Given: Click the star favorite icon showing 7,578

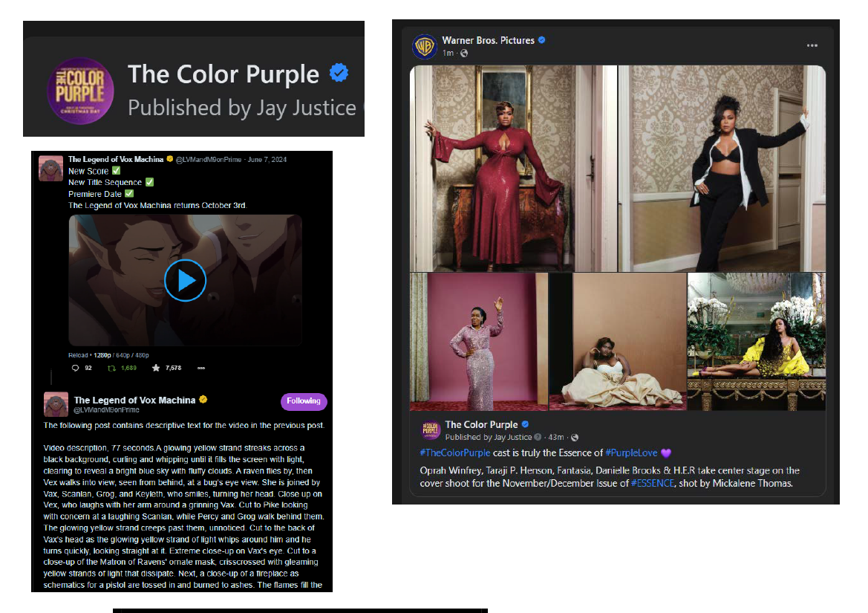Looking at the screenshot, I should coord(155,369).
